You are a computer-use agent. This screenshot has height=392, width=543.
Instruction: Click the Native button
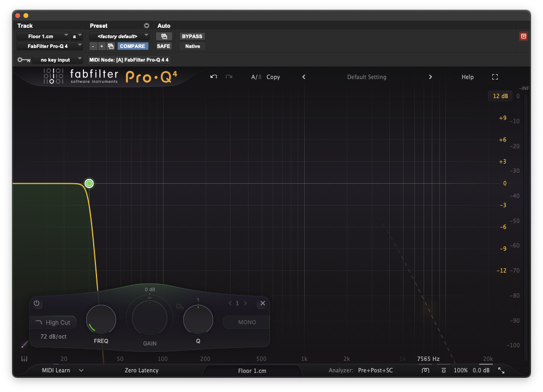(192, 46)
